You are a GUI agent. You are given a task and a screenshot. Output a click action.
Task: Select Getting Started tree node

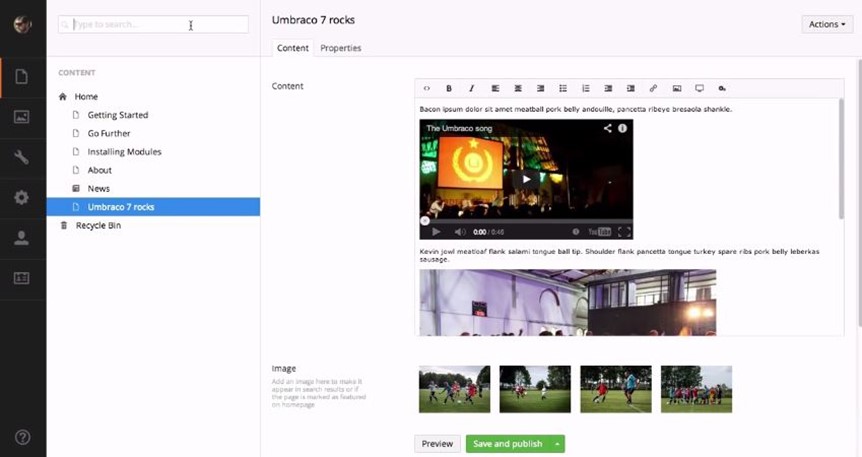tap(118, 115)
